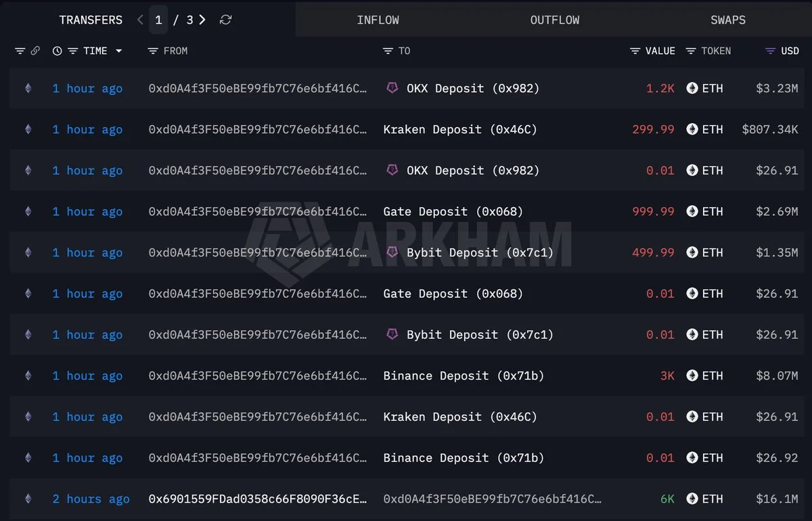Select the TRANSFERS tab
The image size is (812, 521).
(91, 20)
